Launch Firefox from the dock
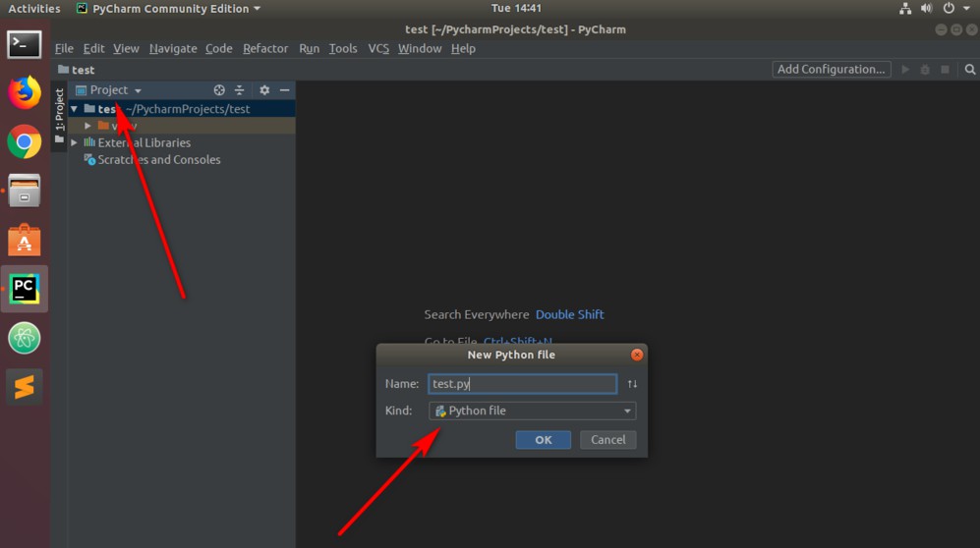The height and width of the screenshot is (548, 980). click(x=24, y=93)
